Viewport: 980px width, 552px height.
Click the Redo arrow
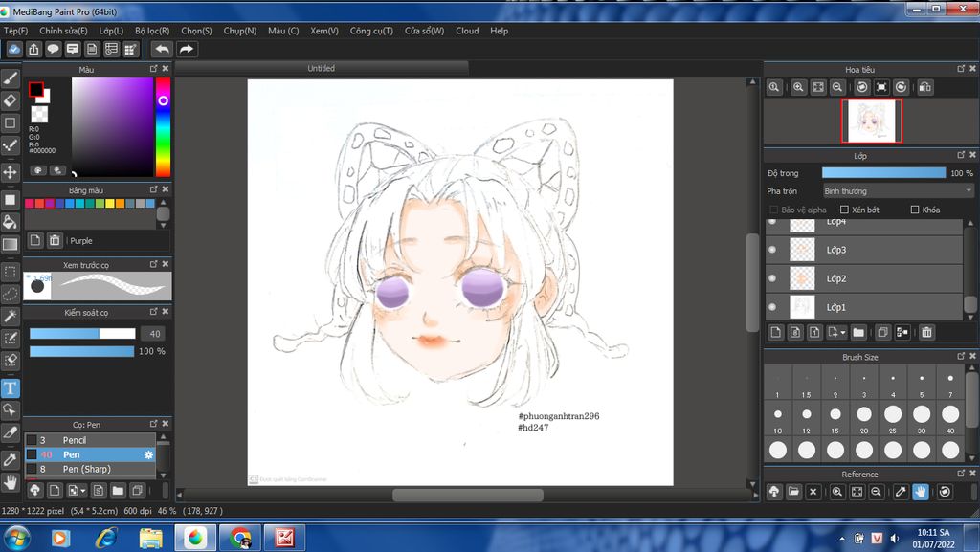click(x=187, y=49)
